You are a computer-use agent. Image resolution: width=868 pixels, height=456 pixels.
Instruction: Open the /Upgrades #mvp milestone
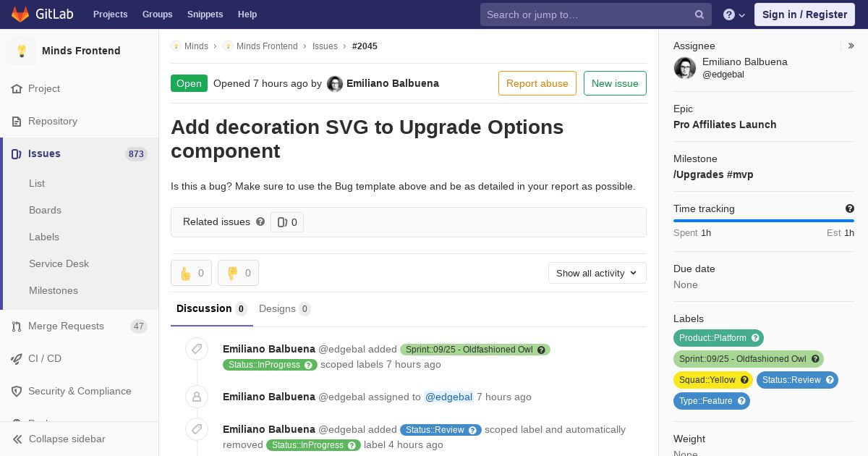[713, 174]
